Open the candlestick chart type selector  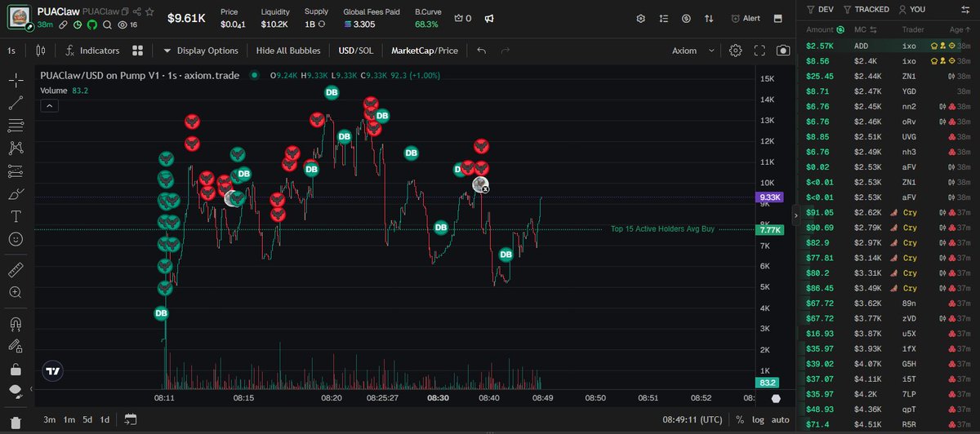tap(41, 51)
